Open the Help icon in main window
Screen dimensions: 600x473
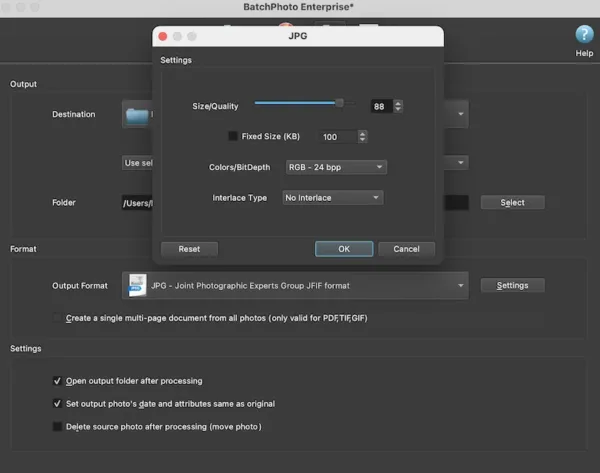[584, 34]
